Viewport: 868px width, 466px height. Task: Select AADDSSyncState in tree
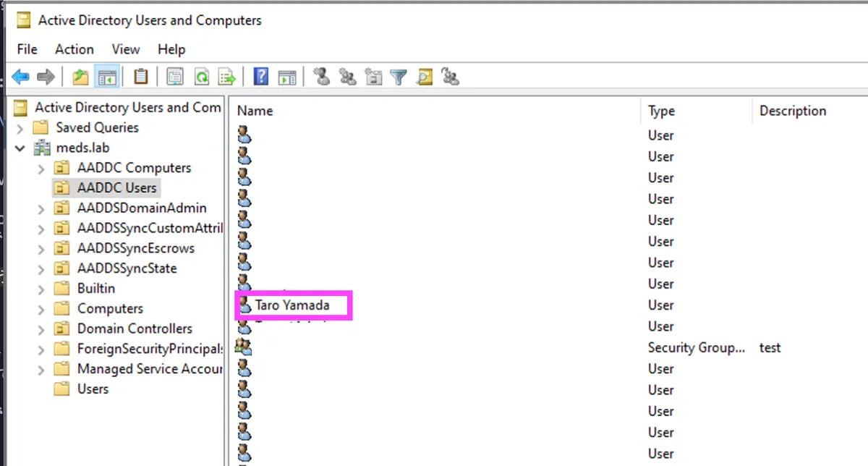pos(127,268)
